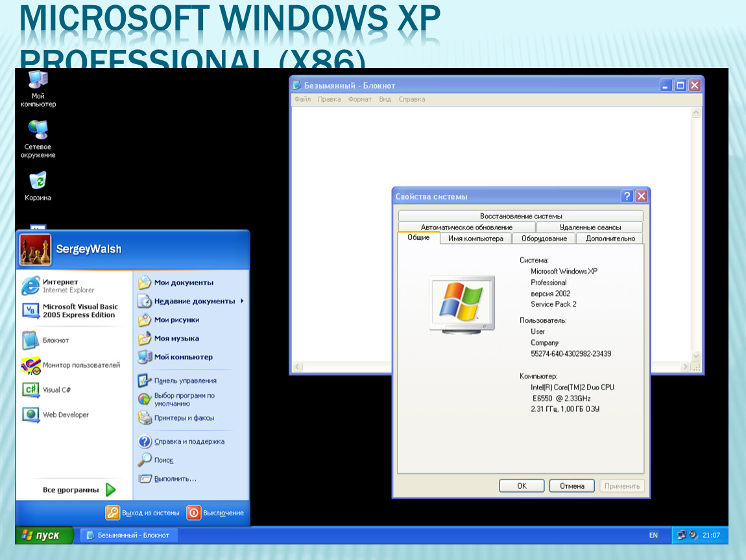
Task: Open Недавние документы icon in Start menu
Action: coord(145,301)
